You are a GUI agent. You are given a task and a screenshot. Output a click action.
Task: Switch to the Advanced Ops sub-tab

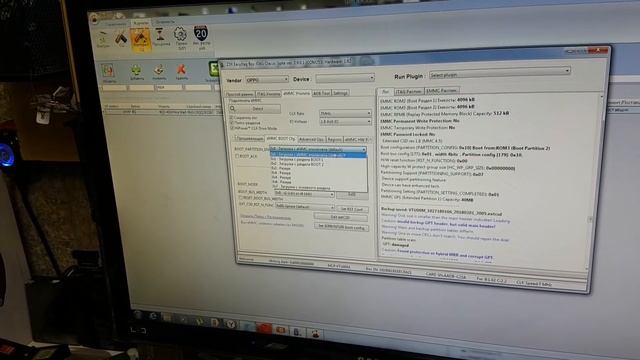pos(311,140)
